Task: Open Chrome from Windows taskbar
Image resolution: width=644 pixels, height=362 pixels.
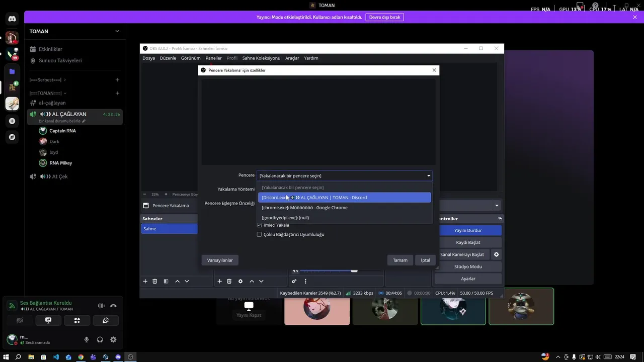Action: 80,357
